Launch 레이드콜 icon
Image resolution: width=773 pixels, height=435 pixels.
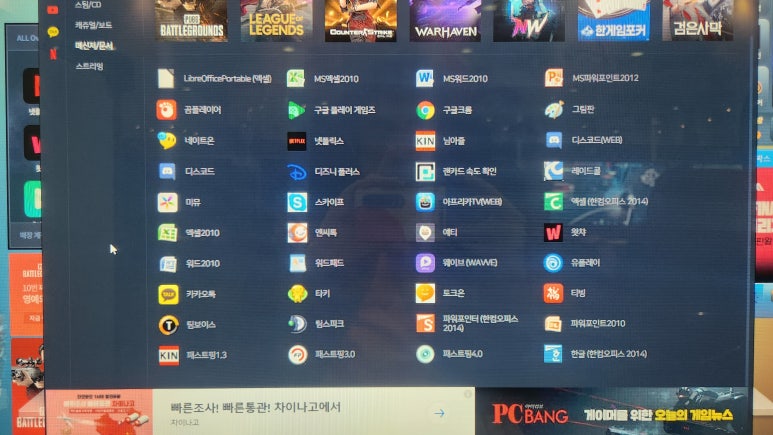click(553, 171)
